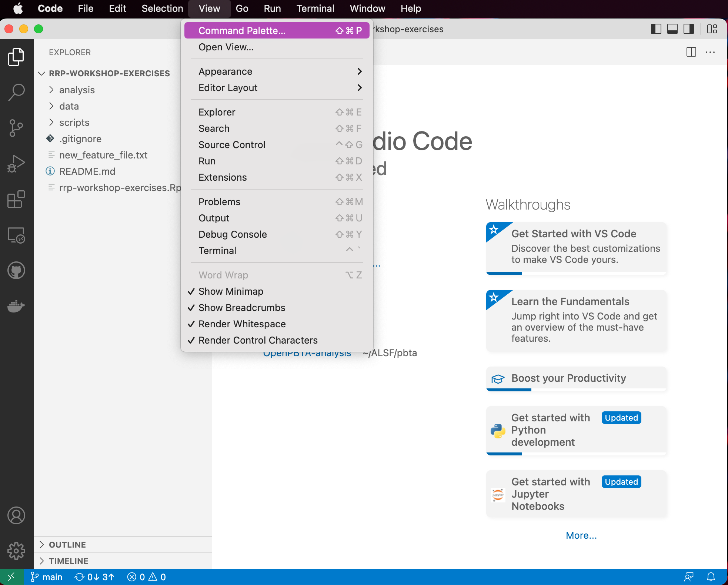Open the Docker whale icon in activity bar
Image resolution: width=728 pixels, height=585 pixels.
16,306
